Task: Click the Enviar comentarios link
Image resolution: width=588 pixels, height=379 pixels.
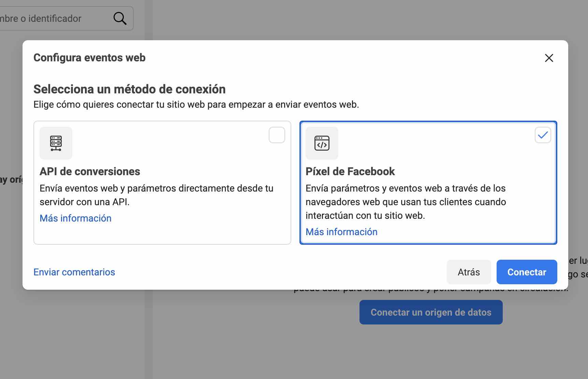Action: pos(74,272)
